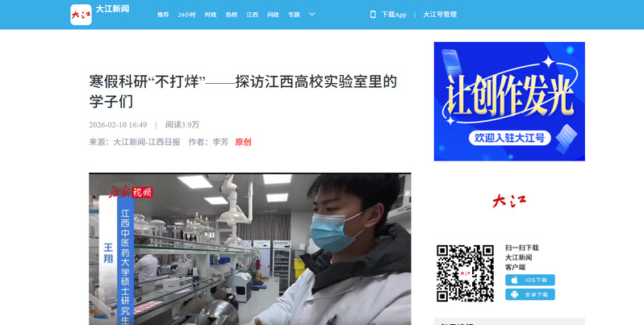Open the 专题 navigation item
The height and width of the screenshot is (325, 644).
point(294,15)
